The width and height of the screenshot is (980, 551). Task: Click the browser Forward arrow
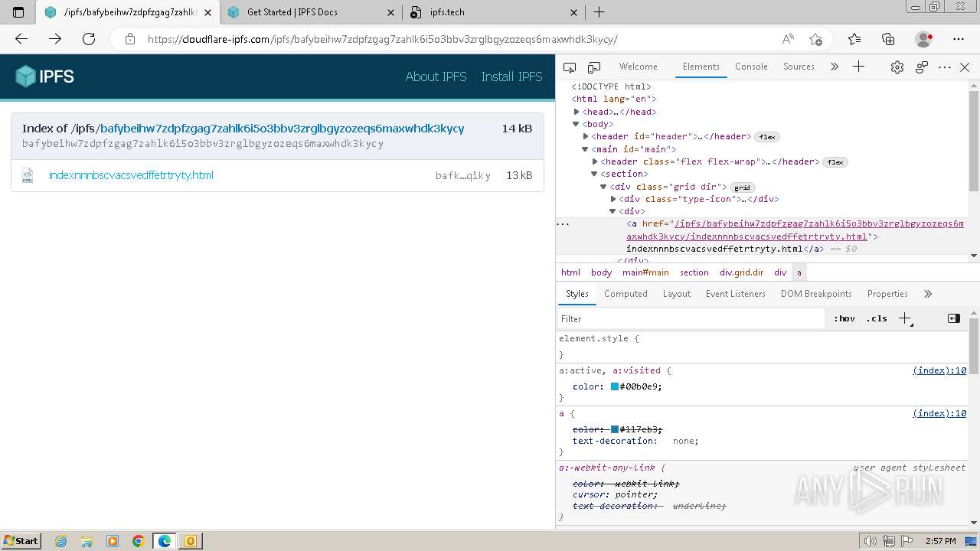coord(55,39)
